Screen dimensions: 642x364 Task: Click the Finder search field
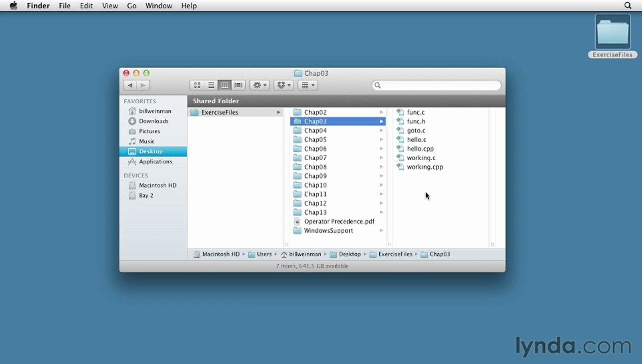point(436,85)
